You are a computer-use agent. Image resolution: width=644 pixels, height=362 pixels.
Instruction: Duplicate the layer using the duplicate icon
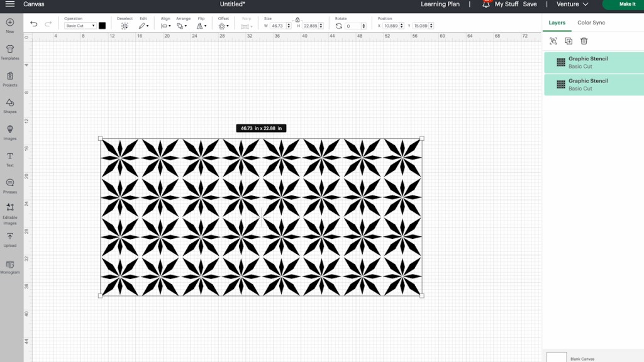567,40
